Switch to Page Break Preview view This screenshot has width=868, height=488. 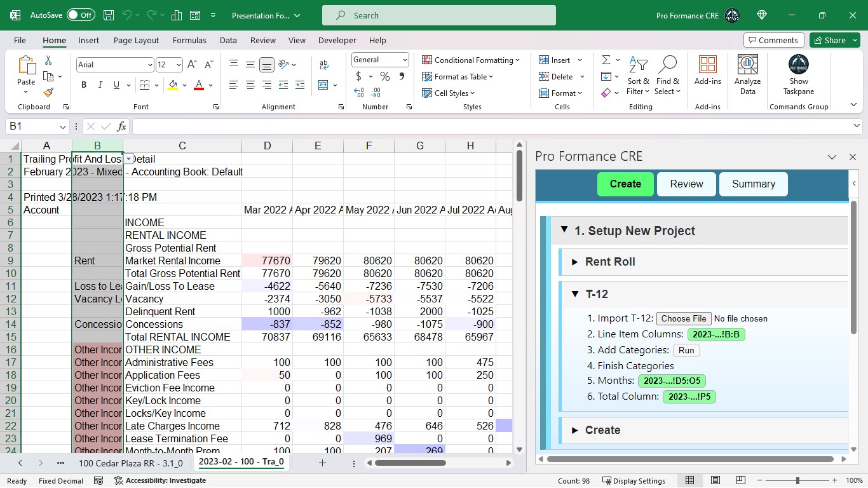(740, 480)
